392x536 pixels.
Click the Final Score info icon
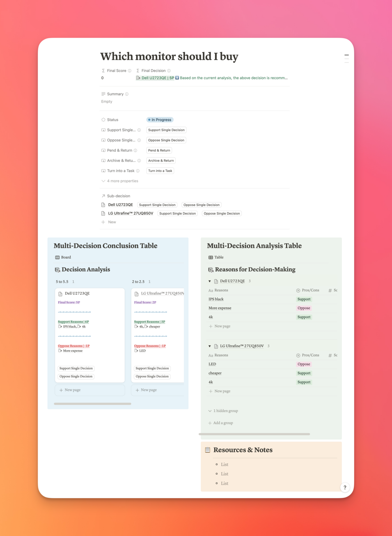coord(129,71)
